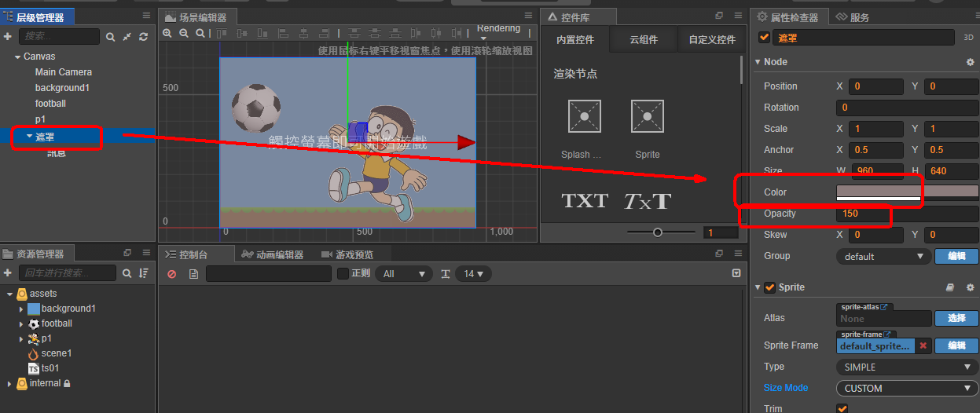
Task: Expand the internal folder
Action: coord(10,384)
